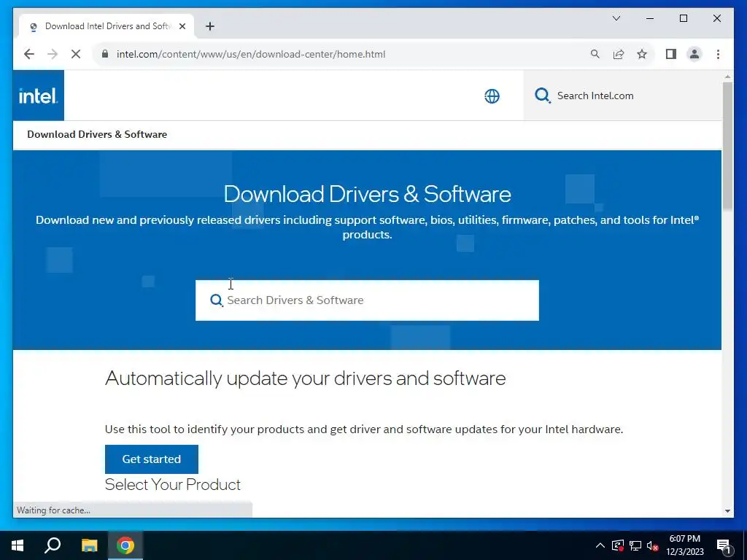The image size is (747, 560).
Task: Open the language globe selector
Action: 492,96
